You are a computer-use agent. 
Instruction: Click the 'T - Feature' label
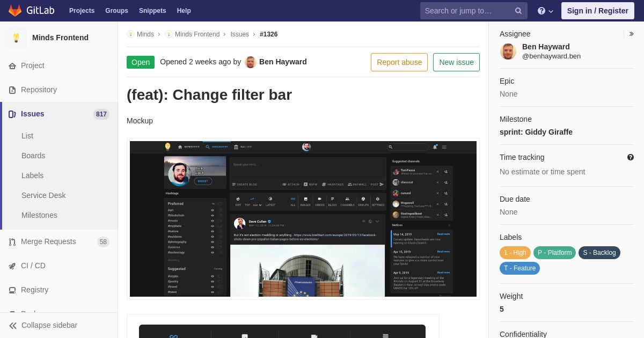tap(519, 268)
